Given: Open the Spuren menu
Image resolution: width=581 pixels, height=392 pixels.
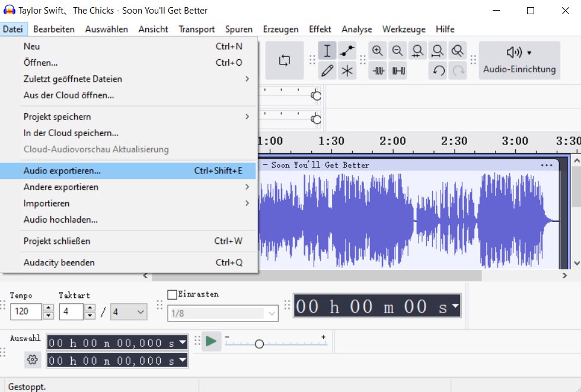Looking at the screenshot, I should [238, 29].
